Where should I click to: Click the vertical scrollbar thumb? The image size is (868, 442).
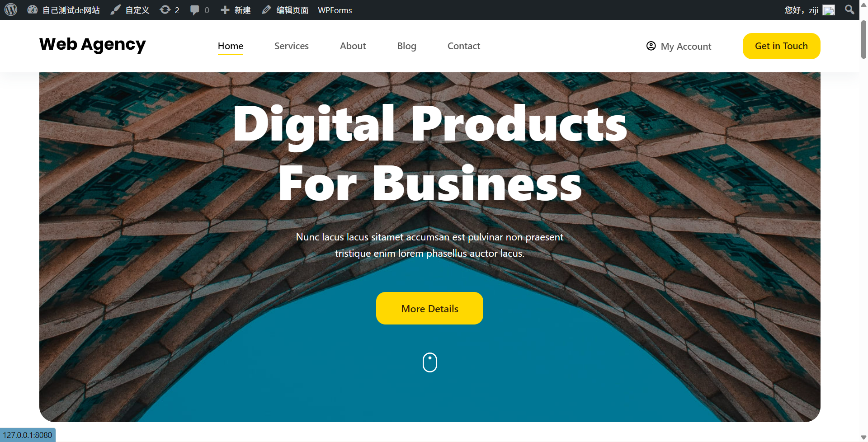point(863,39)
